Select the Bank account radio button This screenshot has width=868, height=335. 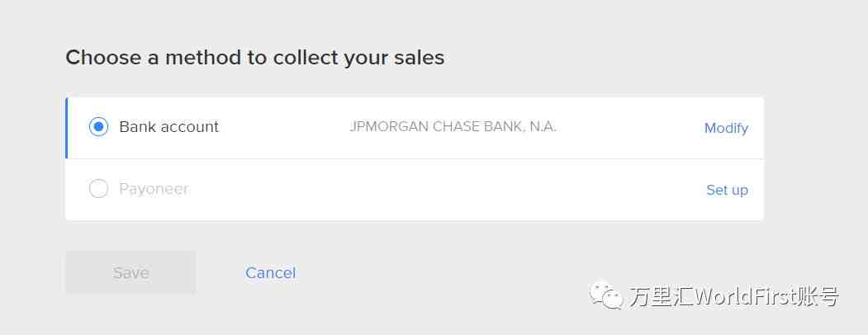click(x=98, y=126)
